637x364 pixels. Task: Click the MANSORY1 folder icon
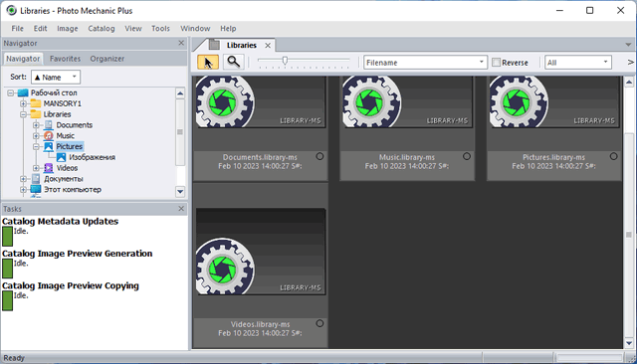36,103
